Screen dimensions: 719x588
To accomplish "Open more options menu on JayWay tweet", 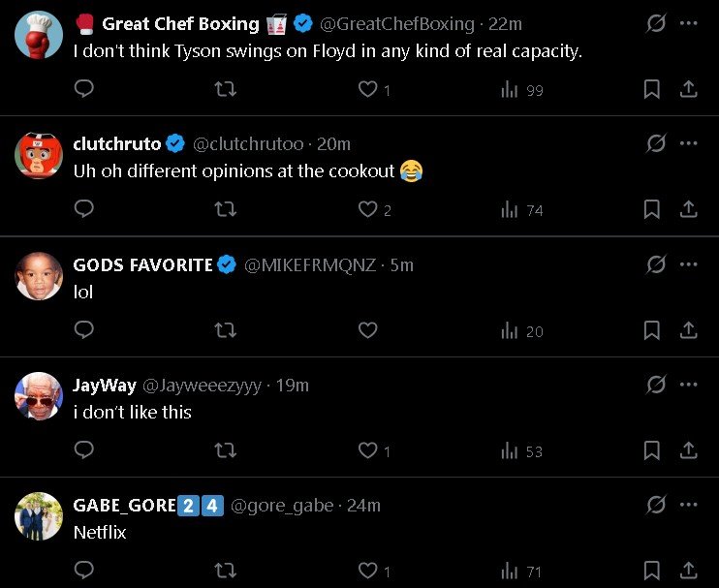I will click(689, 385).
